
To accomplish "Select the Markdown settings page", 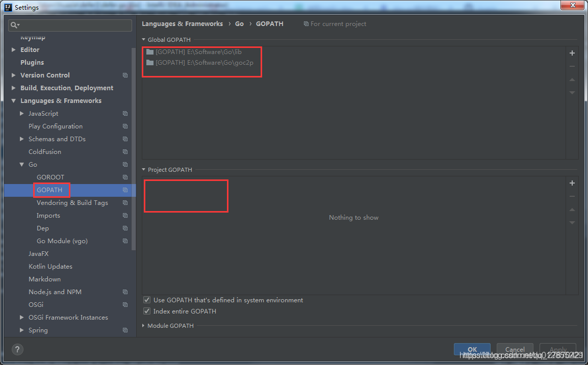I will (45, 279).
